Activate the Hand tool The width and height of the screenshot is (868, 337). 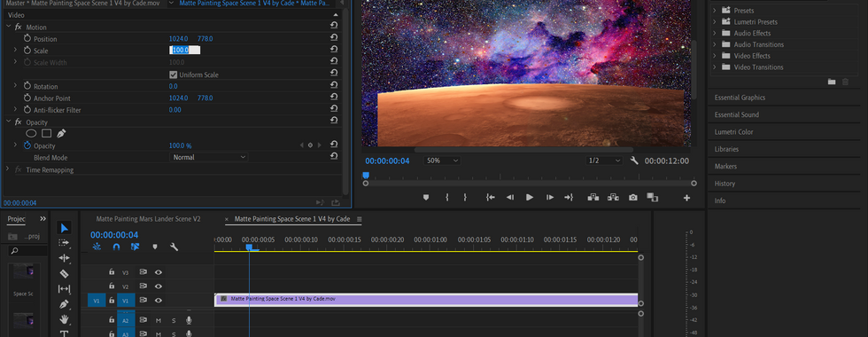coord(64,319)
